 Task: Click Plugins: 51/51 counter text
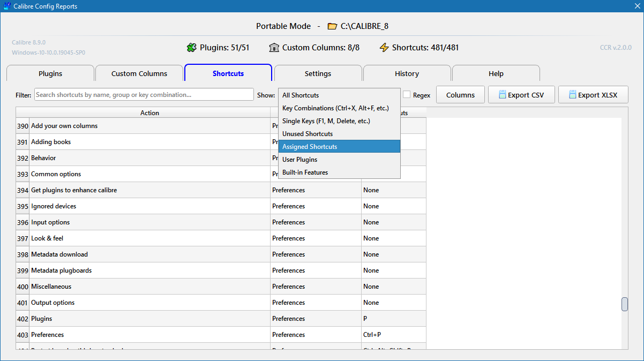point(224,48)
